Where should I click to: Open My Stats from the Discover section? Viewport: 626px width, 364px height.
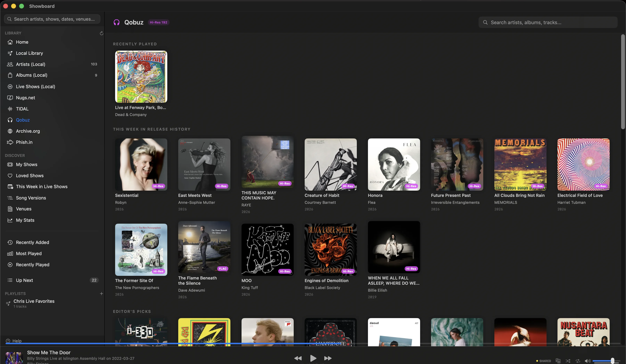pos(25,220)
